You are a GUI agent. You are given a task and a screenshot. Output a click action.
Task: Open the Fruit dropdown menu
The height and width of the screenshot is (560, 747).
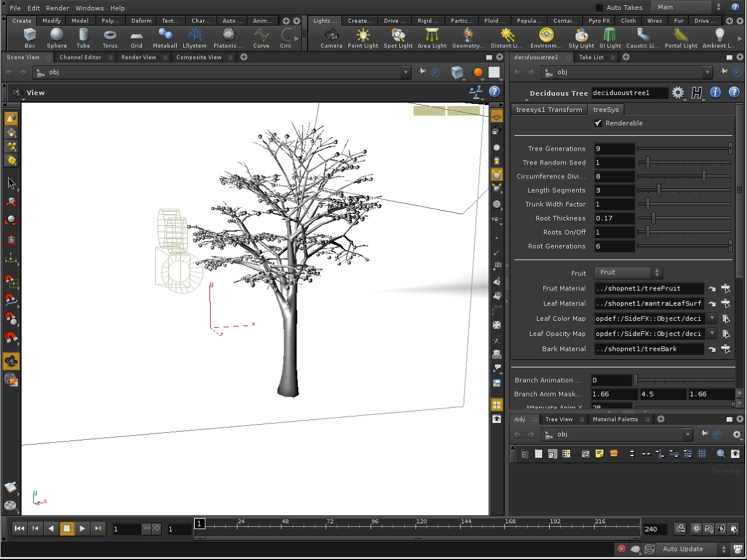[629, 272]
